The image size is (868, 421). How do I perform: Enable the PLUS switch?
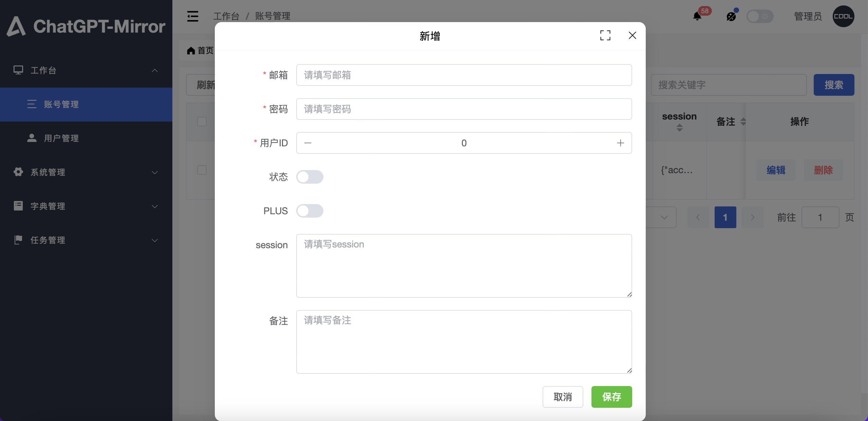coord(309,211)
